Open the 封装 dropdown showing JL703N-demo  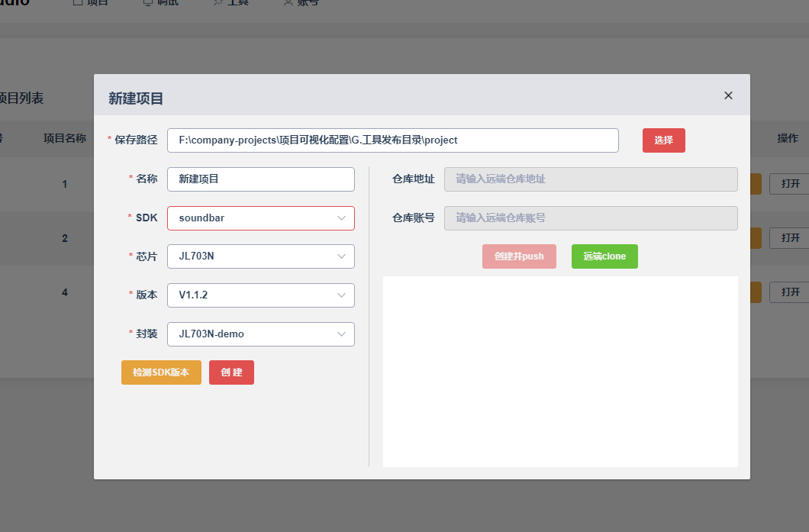click(260, 334)
